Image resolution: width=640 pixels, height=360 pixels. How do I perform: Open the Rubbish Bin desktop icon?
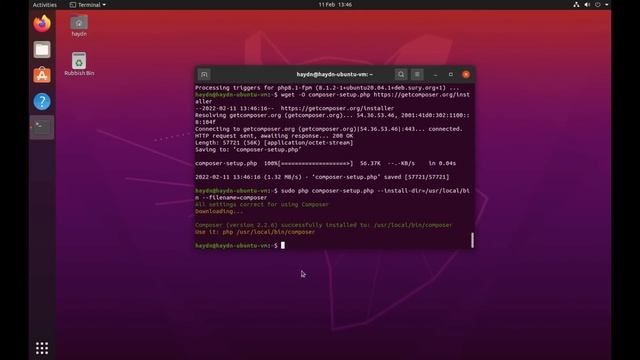pos(79,64)
